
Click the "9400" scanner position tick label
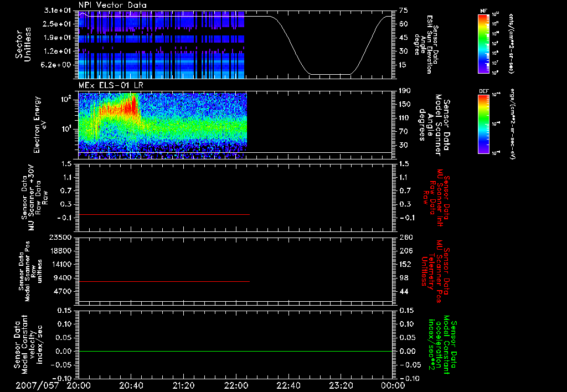point(63,278)
